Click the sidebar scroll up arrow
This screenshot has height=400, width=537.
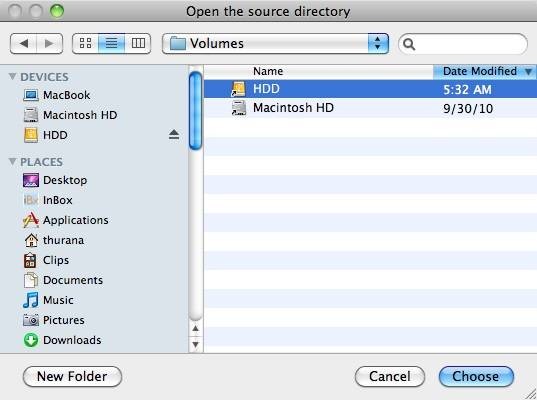click(196, 329)
